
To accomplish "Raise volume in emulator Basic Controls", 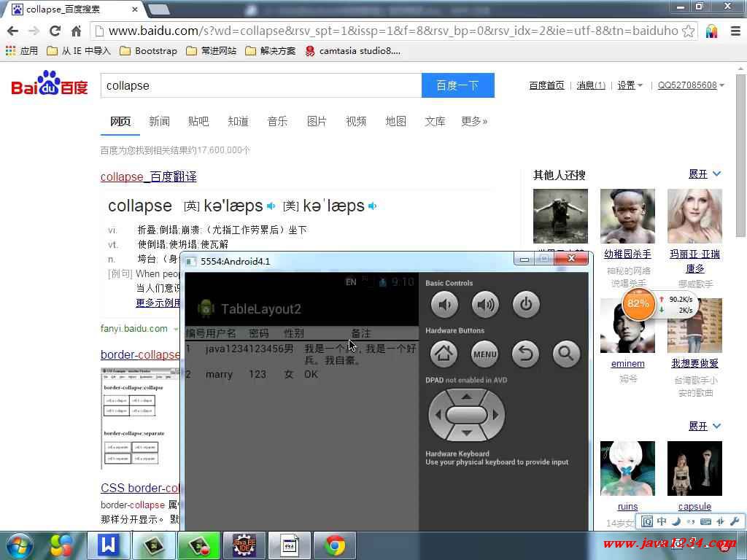I will click(485, 304).
